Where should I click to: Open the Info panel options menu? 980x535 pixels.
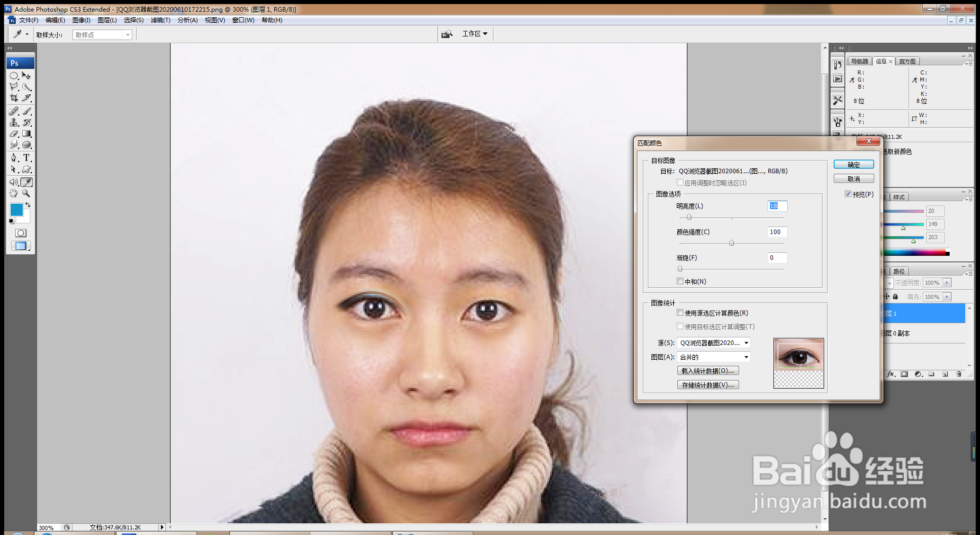(969, 63)
